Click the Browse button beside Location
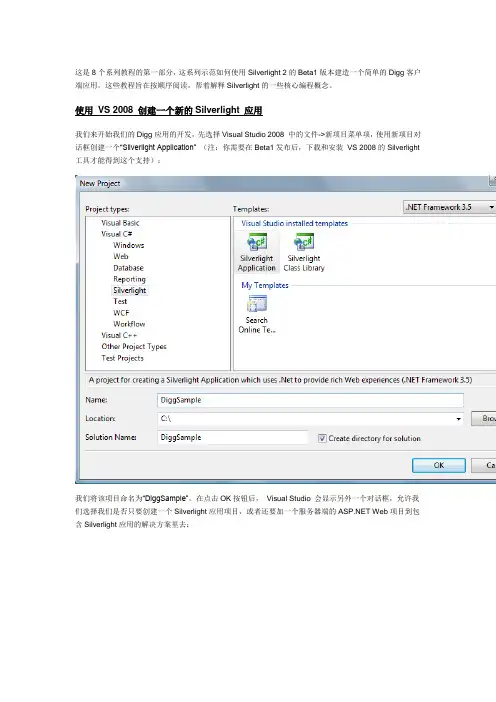The height and width of the screenshot is (702, 496). pos(483,419)
